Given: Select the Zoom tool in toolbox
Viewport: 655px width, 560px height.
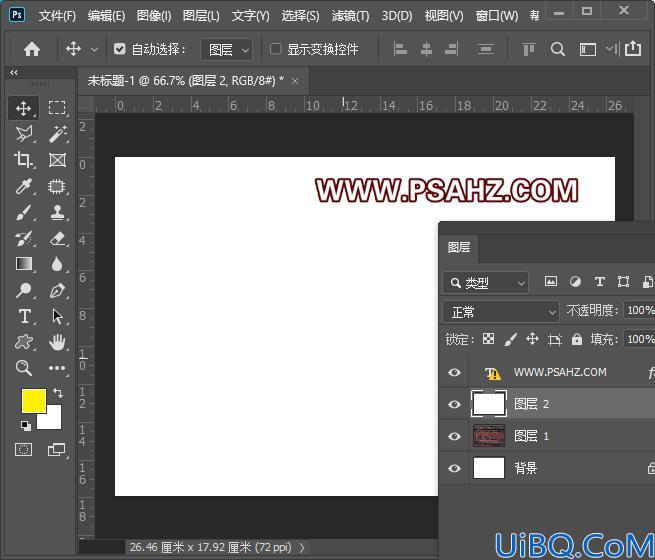Looking at the screenshot, I should (23, 368).
